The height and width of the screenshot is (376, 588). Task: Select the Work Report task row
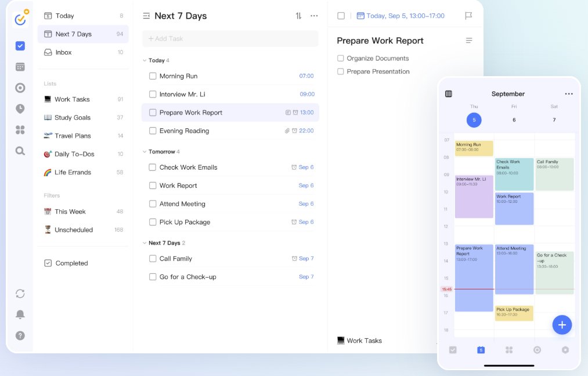pos(230,185)
